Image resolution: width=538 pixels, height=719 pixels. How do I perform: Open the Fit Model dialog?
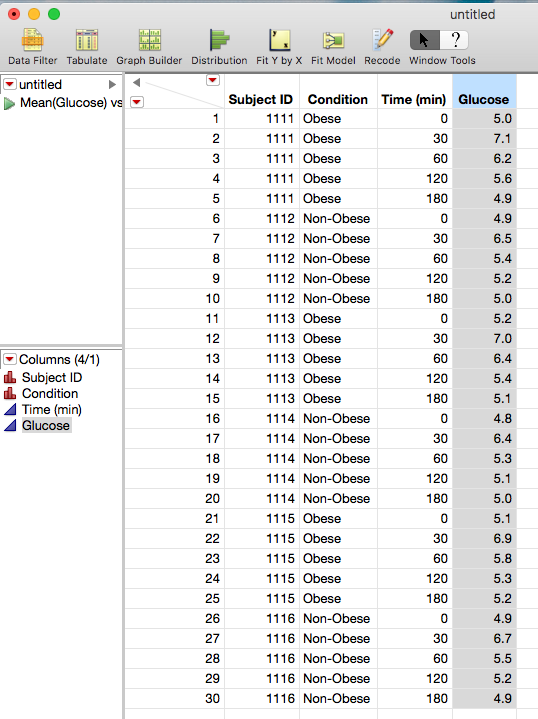coord(333,47)
